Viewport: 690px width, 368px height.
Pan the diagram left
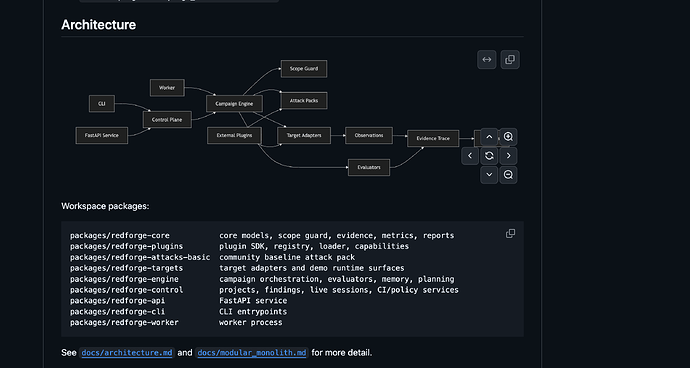(x=470, y=156)
